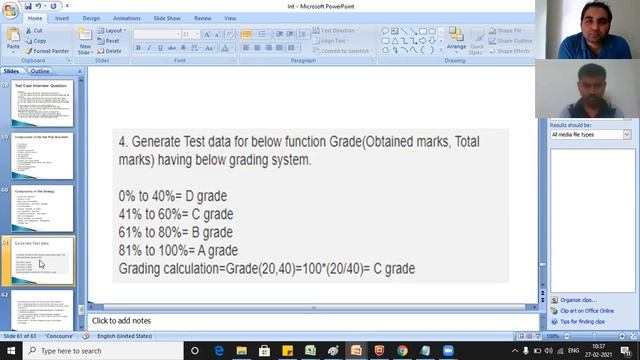Screen dimensions: 640x360
Task: Open the Align Text dropdown
Action: click(331, 41)
